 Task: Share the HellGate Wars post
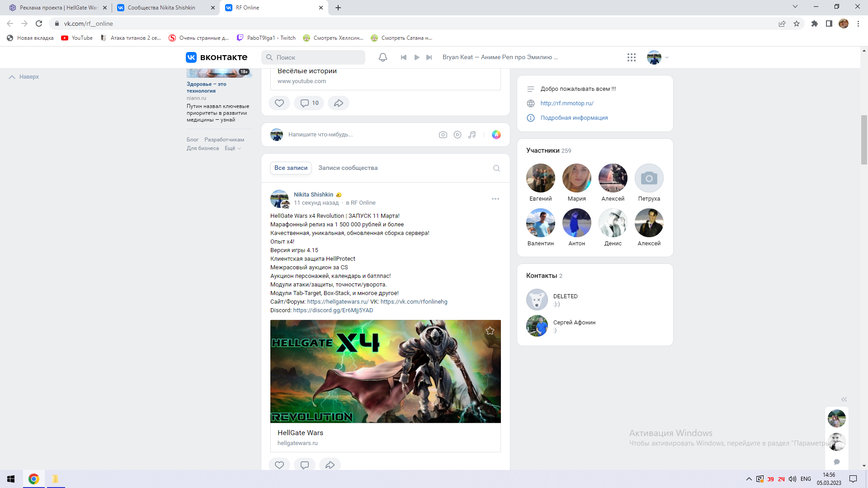330,465
